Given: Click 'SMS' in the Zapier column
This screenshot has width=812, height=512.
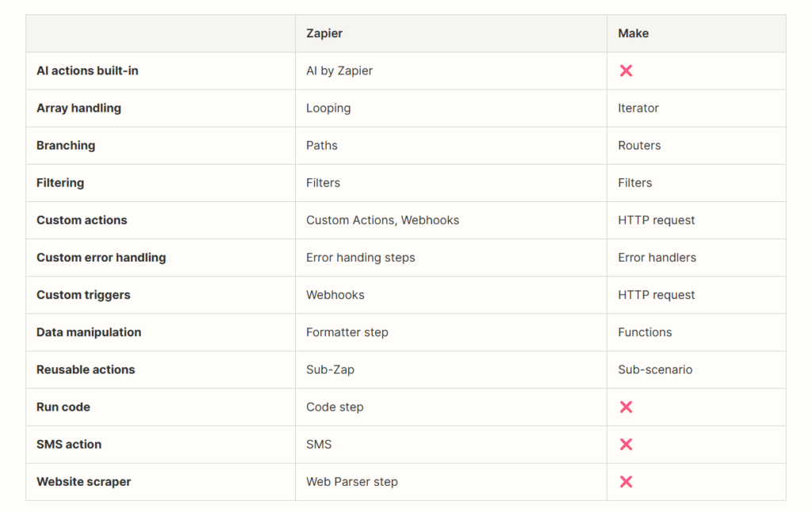Looking at the screenshot, I should 319,444.
